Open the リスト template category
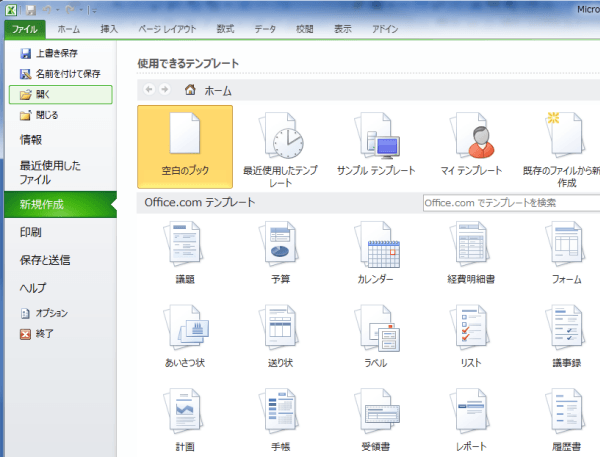The image size is (600, 457). [x=471, y=327]
